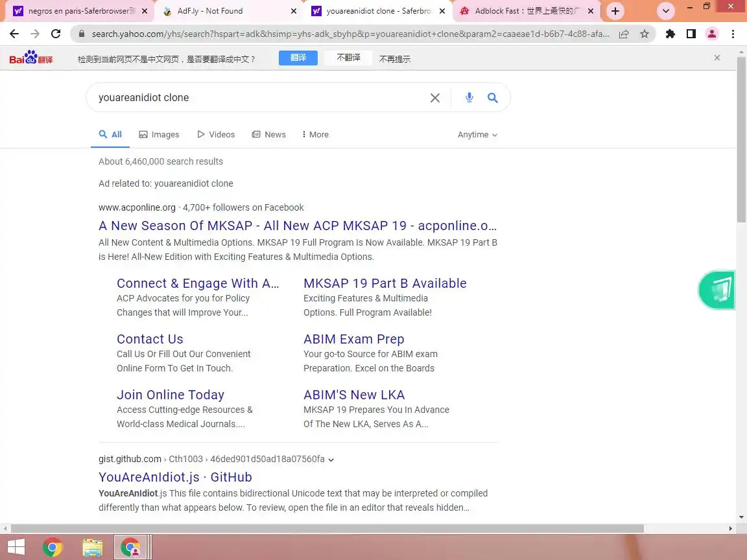Screen dimensions: 747x560
Task: Open Chrome from the taskbar
Action: 53,547
